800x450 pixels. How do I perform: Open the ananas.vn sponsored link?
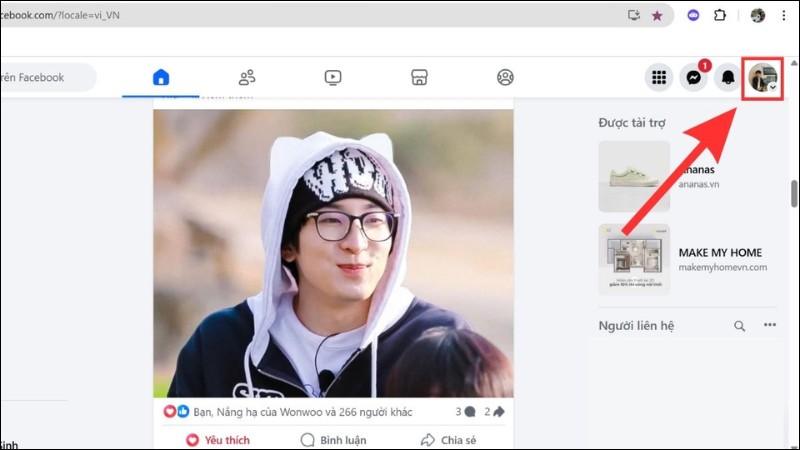click(x=698, y=184)
